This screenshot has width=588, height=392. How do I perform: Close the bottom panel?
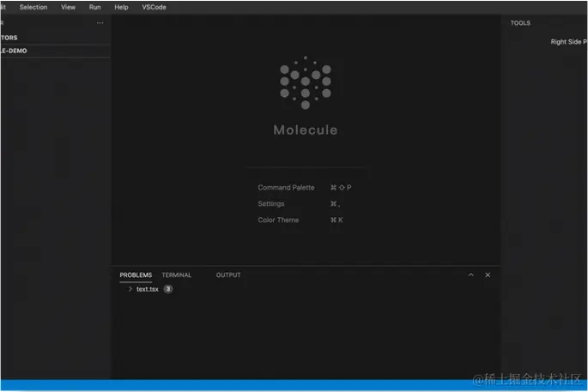tap(488, 274)
